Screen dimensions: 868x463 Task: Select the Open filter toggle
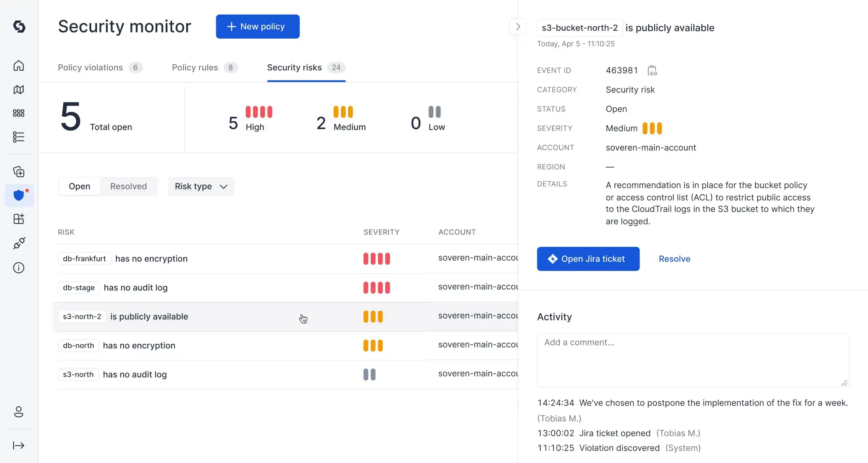pyautogui.click(x=79, y=186)
